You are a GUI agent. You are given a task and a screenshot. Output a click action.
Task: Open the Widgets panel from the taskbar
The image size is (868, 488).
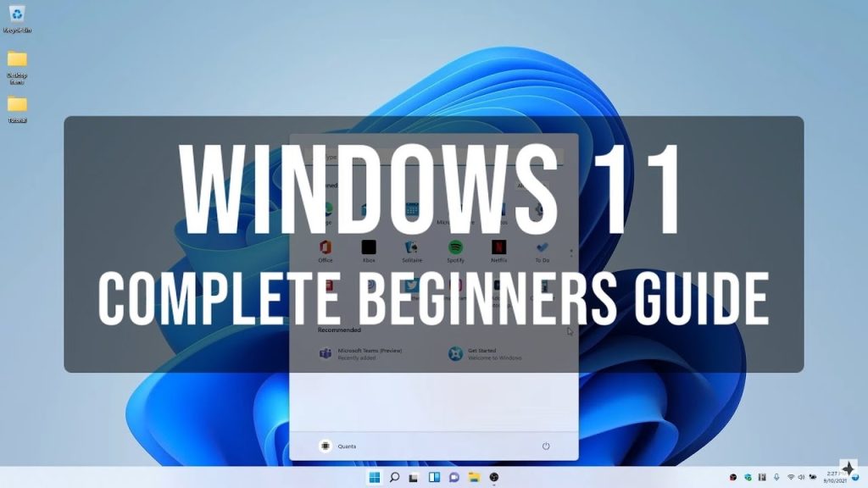pos(434,478)
